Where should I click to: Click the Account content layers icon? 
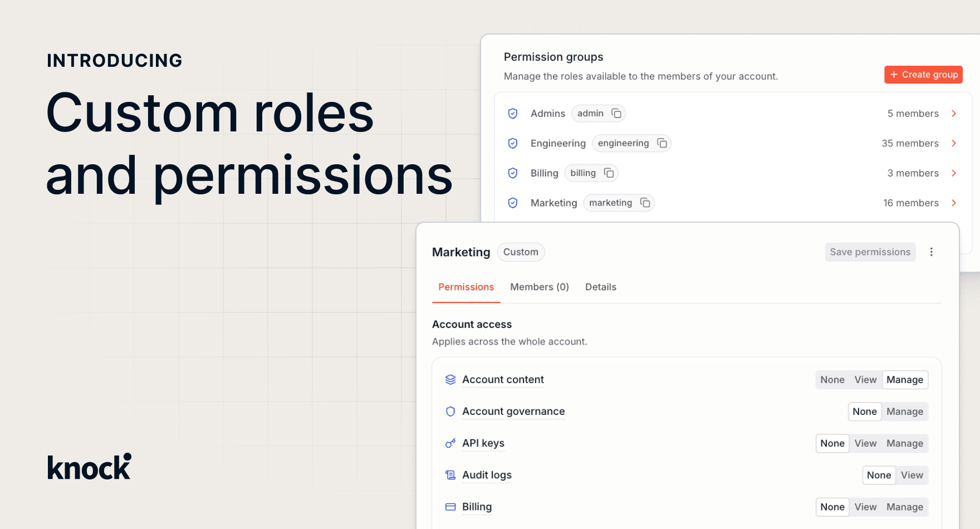tap(450, 380)
